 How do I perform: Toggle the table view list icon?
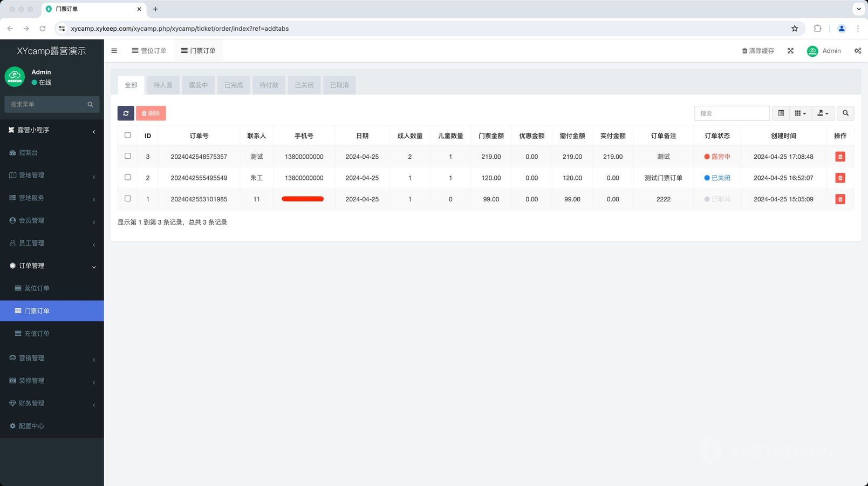tap(781, 113)
